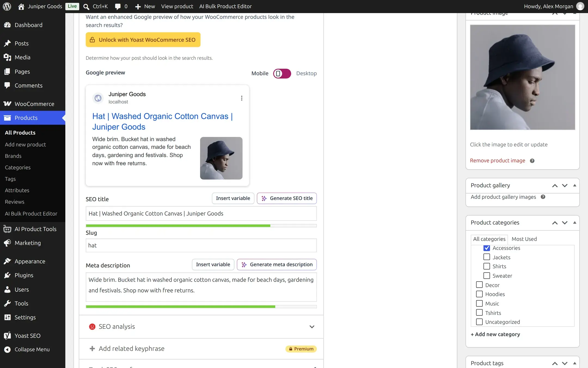Open Add new product in the sidebar submenu
The image size is (588, 368).
tap(25, 144)
